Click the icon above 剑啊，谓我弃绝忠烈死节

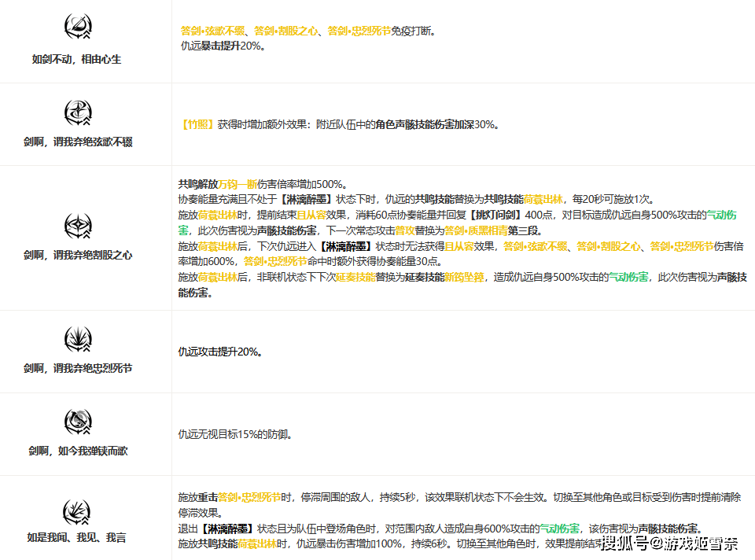tap(78, 339)
